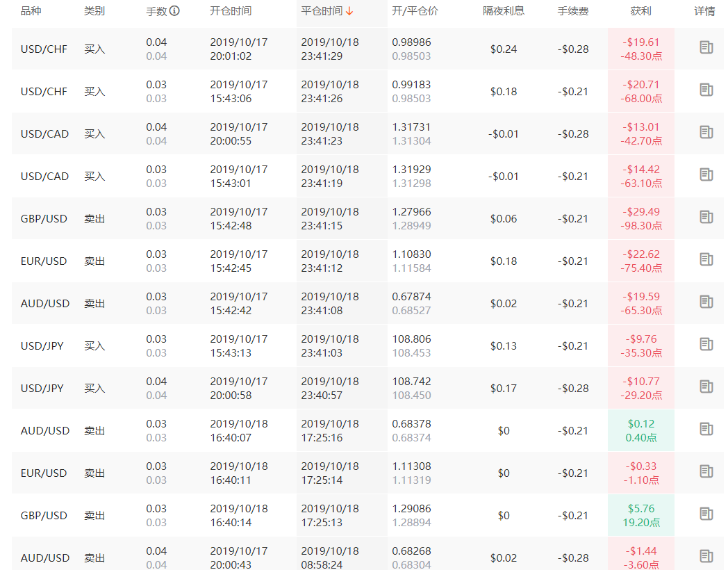The height and width of the screenshot is (570, 728).
Task: Open details of AUD/USD $0.12 profit trade
Action: pos(706,429)
